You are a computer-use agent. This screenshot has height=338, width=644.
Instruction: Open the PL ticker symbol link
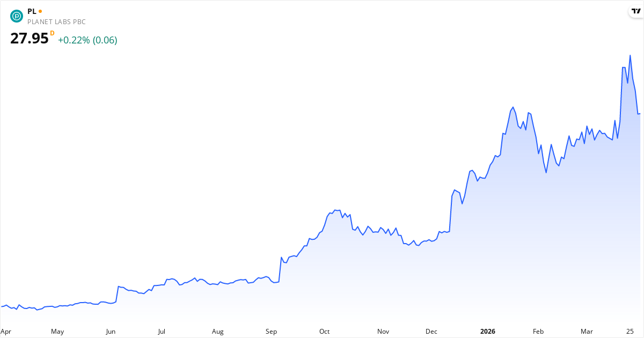tap(32, 11)
